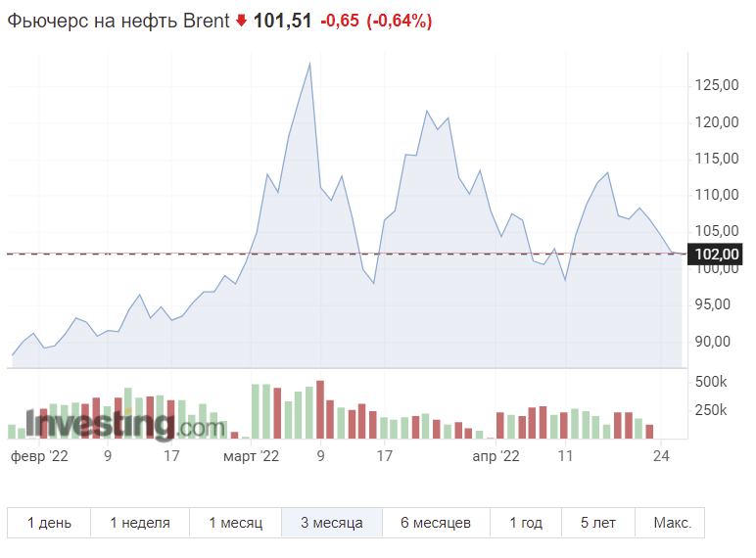Click the current price 101,51
756x558 pixels.
click(x=283, y=21)
